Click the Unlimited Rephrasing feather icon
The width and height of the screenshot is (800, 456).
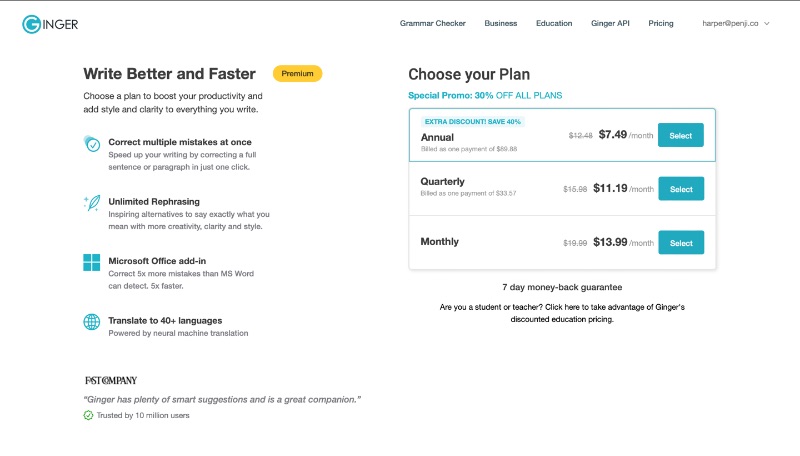tap(92, 203)
